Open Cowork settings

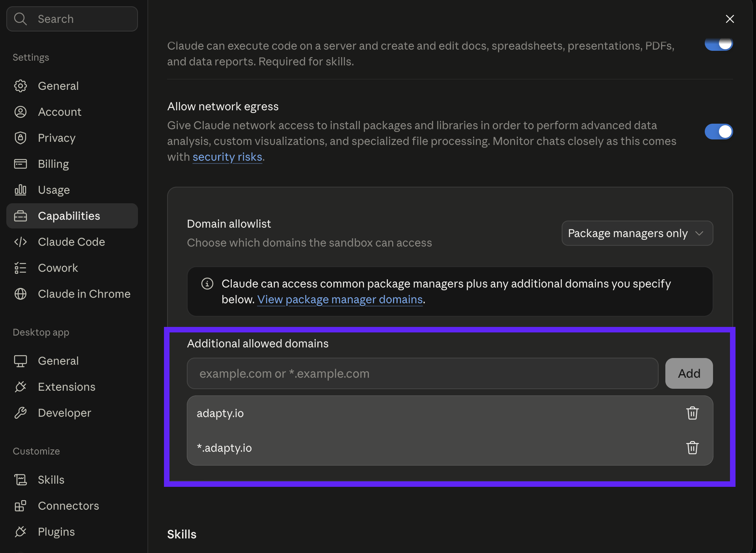click(x=72, y=268)
